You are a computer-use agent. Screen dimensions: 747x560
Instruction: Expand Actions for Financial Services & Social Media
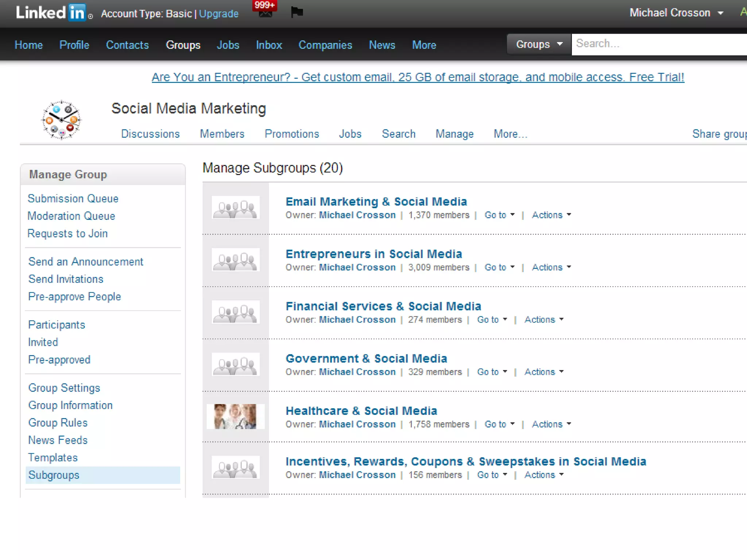(x=544, y=320)
